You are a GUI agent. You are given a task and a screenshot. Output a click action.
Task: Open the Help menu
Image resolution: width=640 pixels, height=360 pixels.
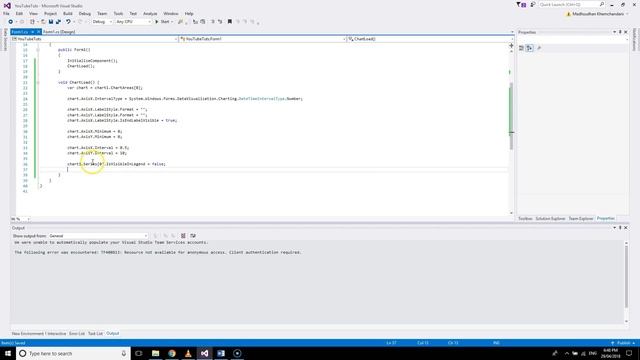tap(189, 13)
